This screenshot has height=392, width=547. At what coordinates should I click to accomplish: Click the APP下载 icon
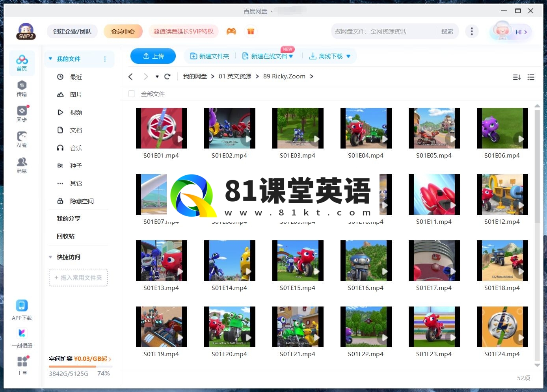pos(22,310)
